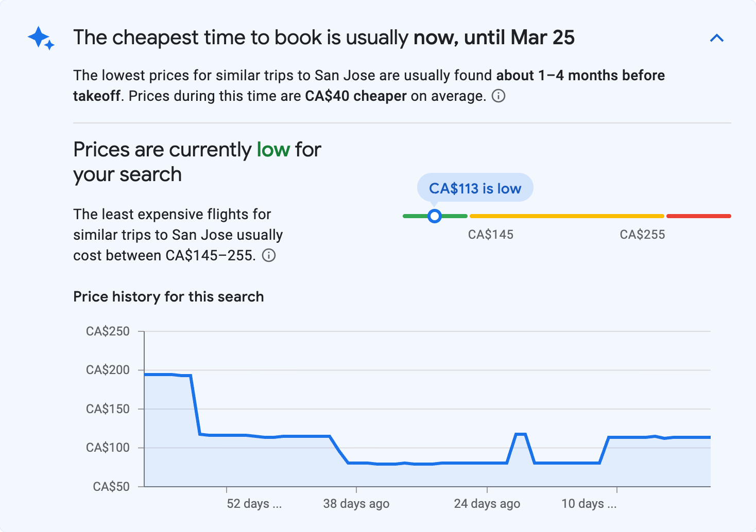Click the CA$255 label under the price bar
The width and height of the screenshot is (756, 532).
pyautogui.click(x=642, y=235)
